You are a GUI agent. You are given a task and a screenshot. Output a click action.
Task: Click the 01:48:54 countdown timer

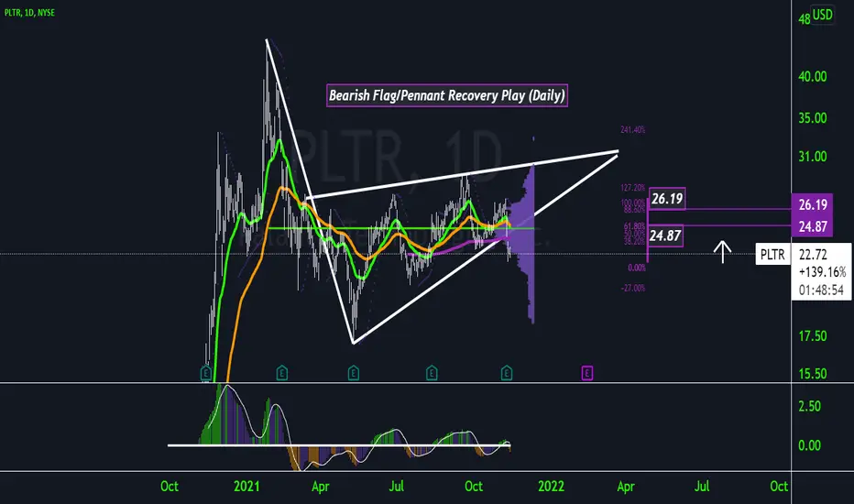821,290
